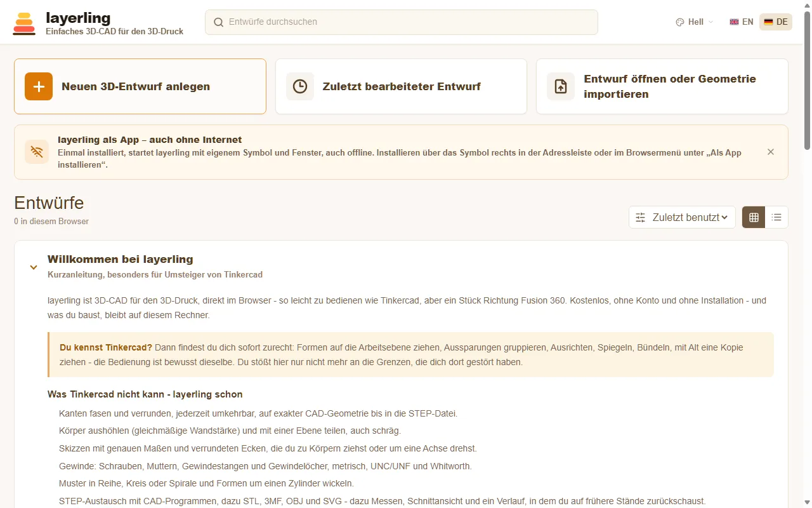This screenshot has width=812, height=508.
Task: Switch to grid view of designs
Action: [754, 217]
